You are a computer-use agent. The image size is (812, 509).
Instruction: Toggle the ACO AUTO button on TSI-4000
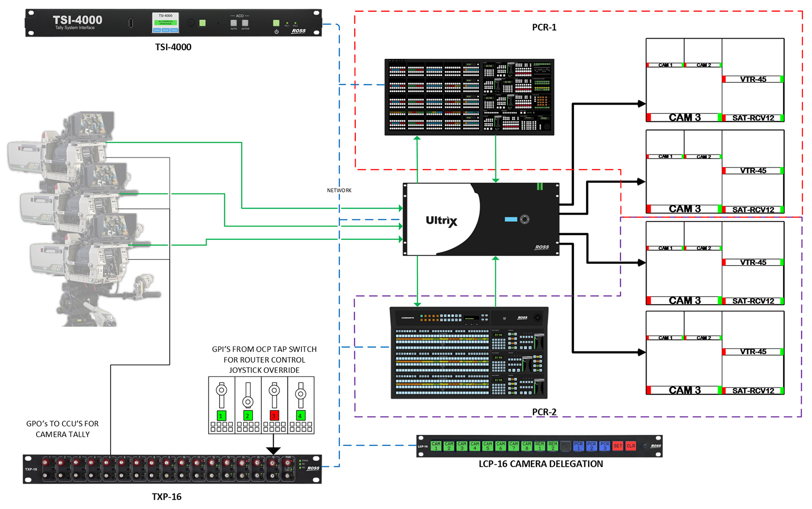(x=234, y=23)
